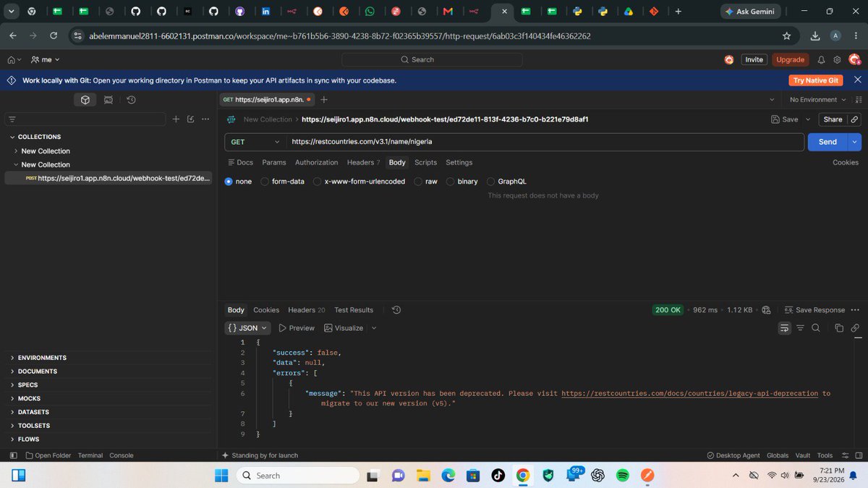The height and width of the screenshot is (488, 868).
Task: Switch to the Scripts tab
Action: click(425, 162)
